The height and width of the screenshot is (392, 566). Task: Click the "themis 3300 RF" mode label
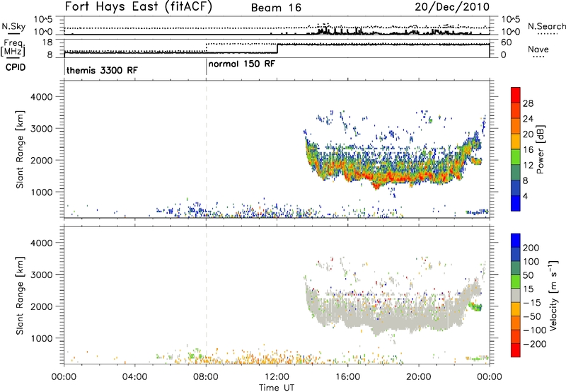102,70
